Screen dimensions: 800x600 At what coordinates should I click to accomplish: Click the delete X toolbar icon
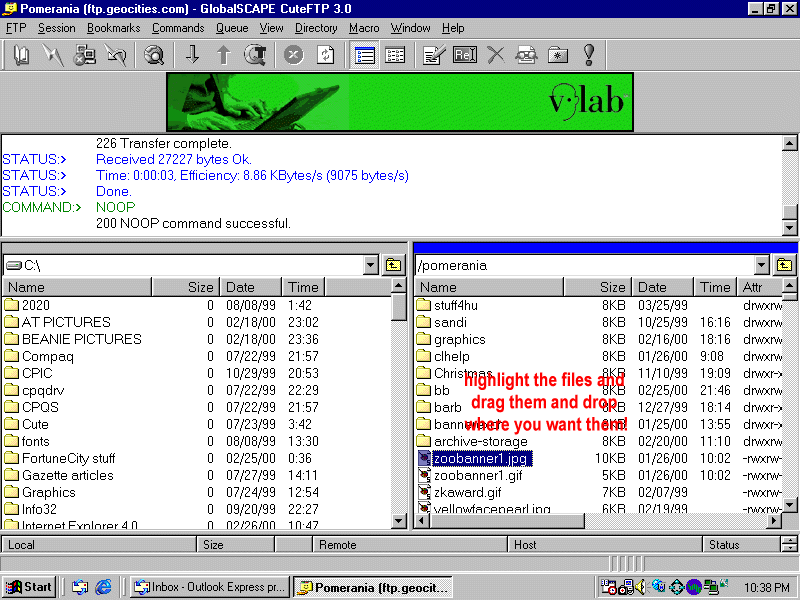[x=495, y=55]
